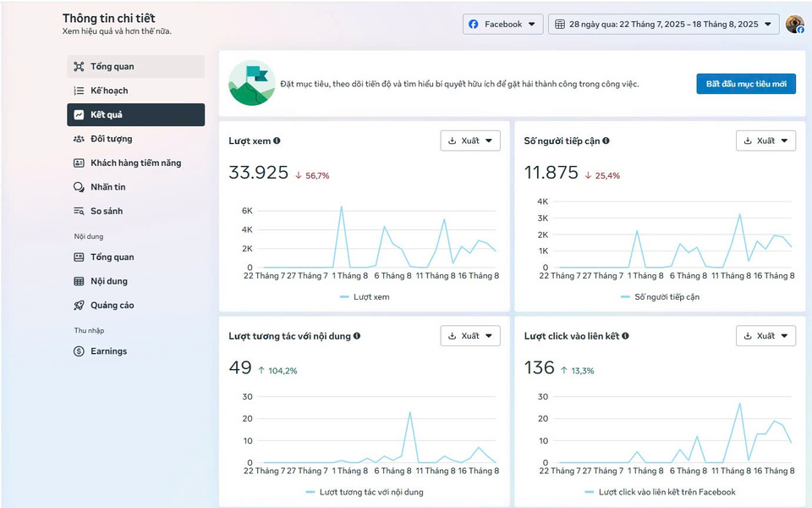This screenshot has height=508, width=812.
Task: Click the Quảng cáo rocket icon
Action: pyautogui.click(x=79, y=306)
